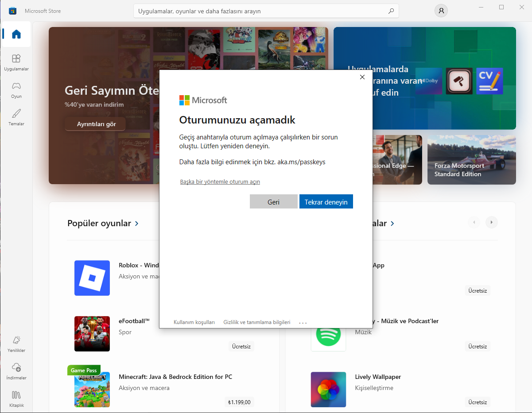Open Kitaplık in the sidebar
Viewport: 532px width, 413px height.
(x=16, y=399)
